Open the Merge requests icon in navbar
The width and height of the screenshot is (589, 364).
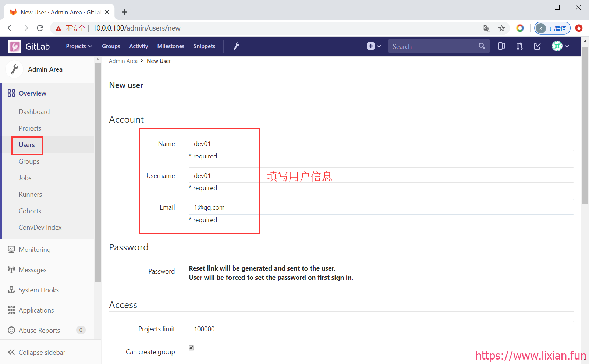point(519,46)
